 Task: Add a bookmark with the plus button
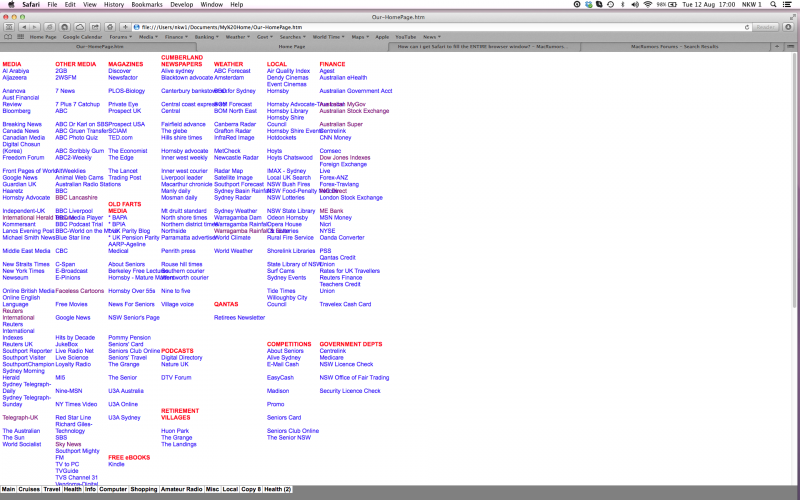[126, 27]
